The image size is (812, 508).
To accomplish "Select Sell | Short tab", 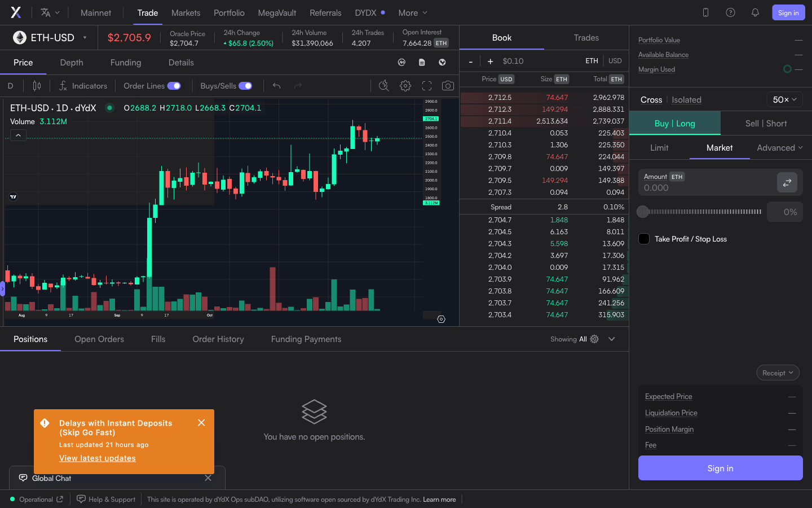I will (766, 124).
